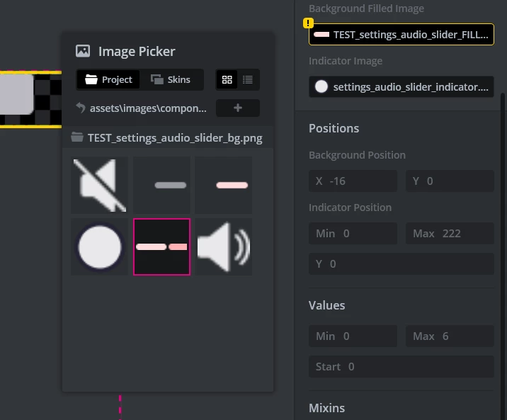The width and height of the screenshot is (507, 420).
Task: Select the highlighted split pink bar thumbnail
Action: [x=161, y=247]
